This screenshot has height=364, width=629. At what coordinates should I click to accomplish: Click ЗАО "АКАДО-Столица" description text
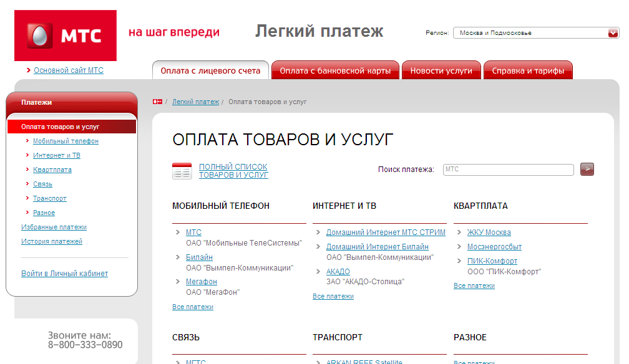click(365, 282)
